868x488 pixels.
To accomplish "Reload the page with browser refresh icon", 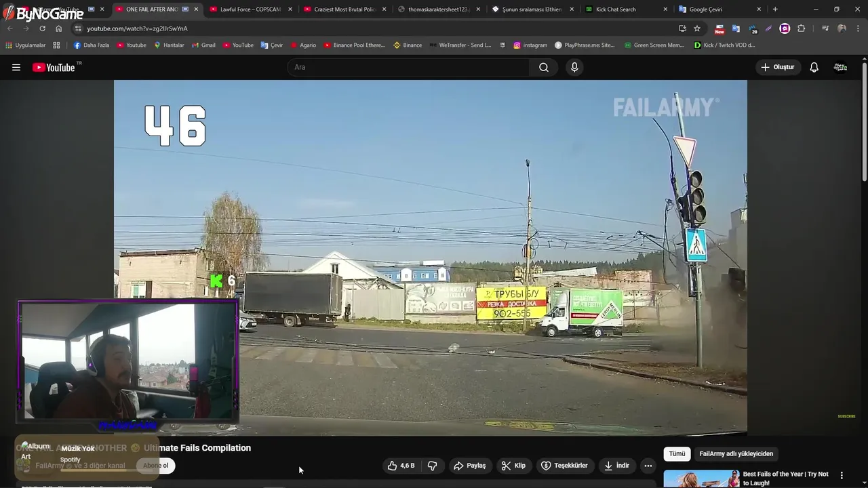I will pyautogui.click(x=42, y=28).
